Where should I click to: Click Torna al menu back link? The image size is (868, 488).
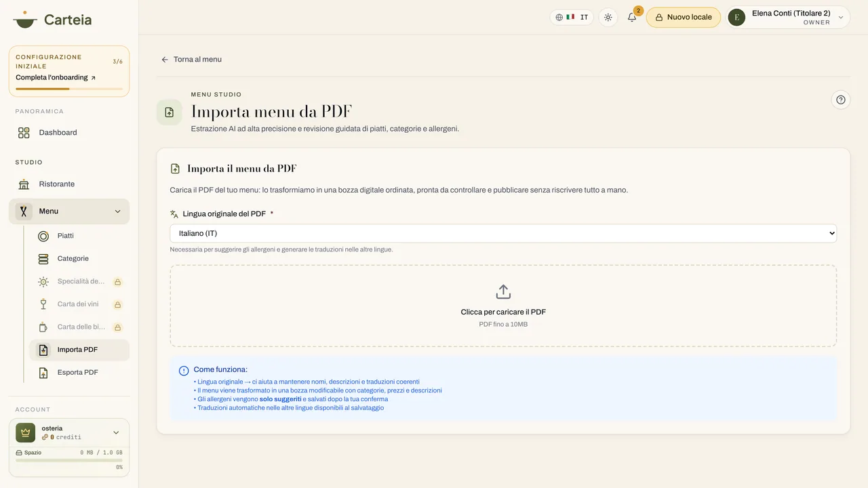click(191, 60)
